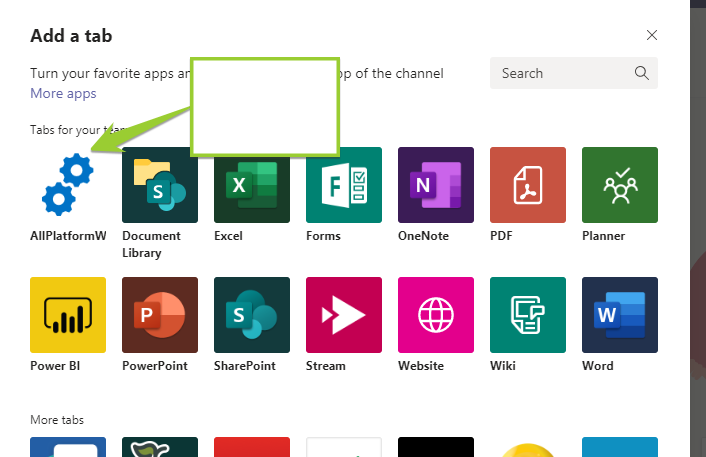Add a Planner tab
The height and width of the screenshot is (457, 706).
pyautogui.click(x=620, y=185)
